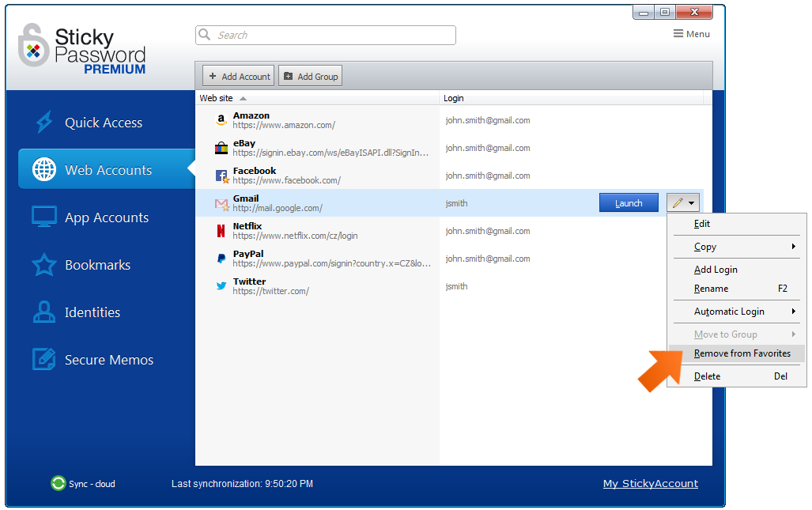Click the PayPal account favicon
Screen dimensions: 812x510
[x=221, y=259]
